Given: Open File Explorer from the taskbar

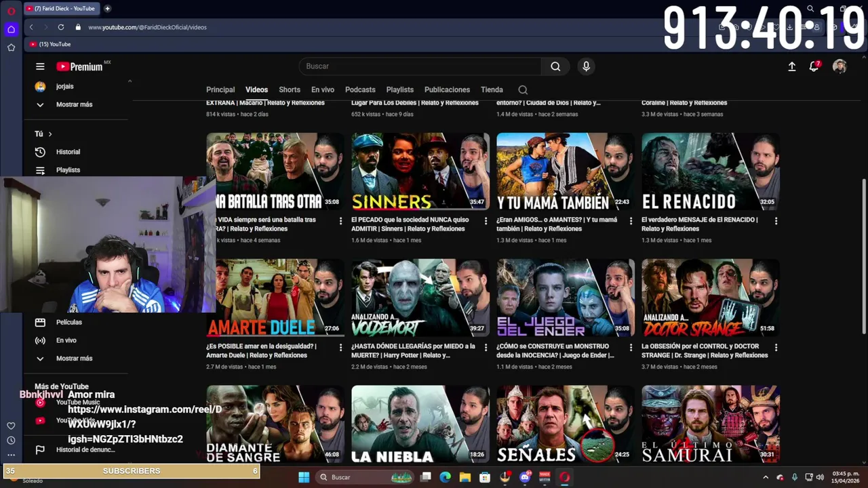Looking at the screenshot, I should pyautogui.click(x=465, y=477).
